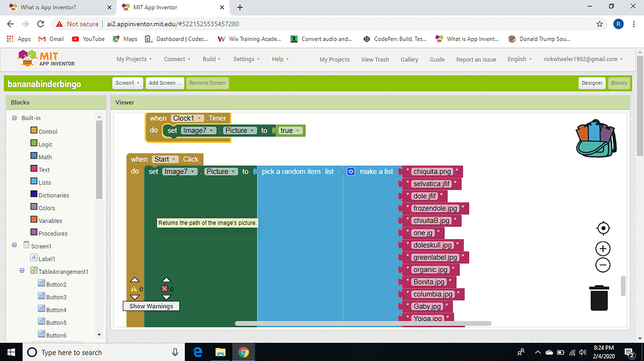
Task: Open the Screen1 dropdown button
Action: coord(128,83)
